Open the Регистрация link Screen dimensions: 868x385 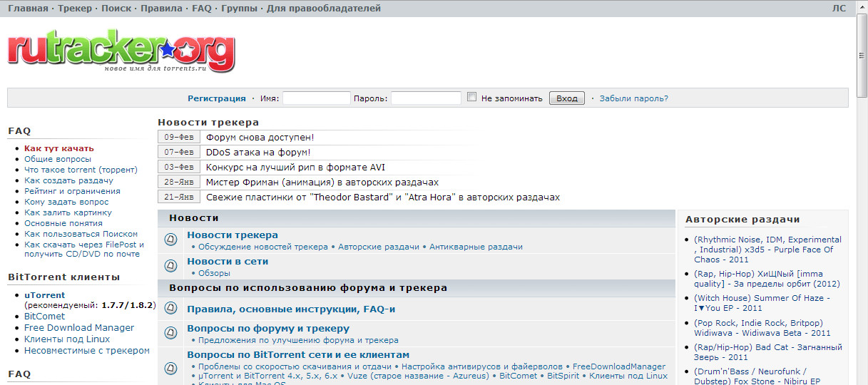[217, 98]
